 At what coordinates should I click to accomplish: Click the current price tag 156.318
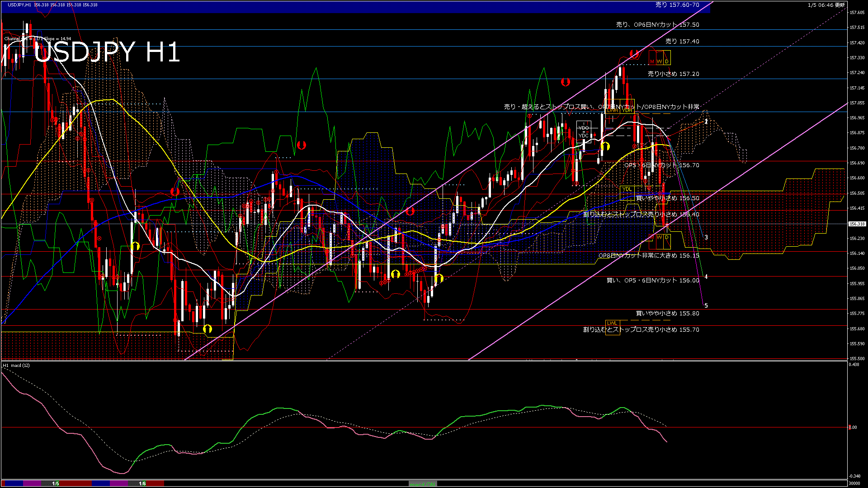click(857, 224)
